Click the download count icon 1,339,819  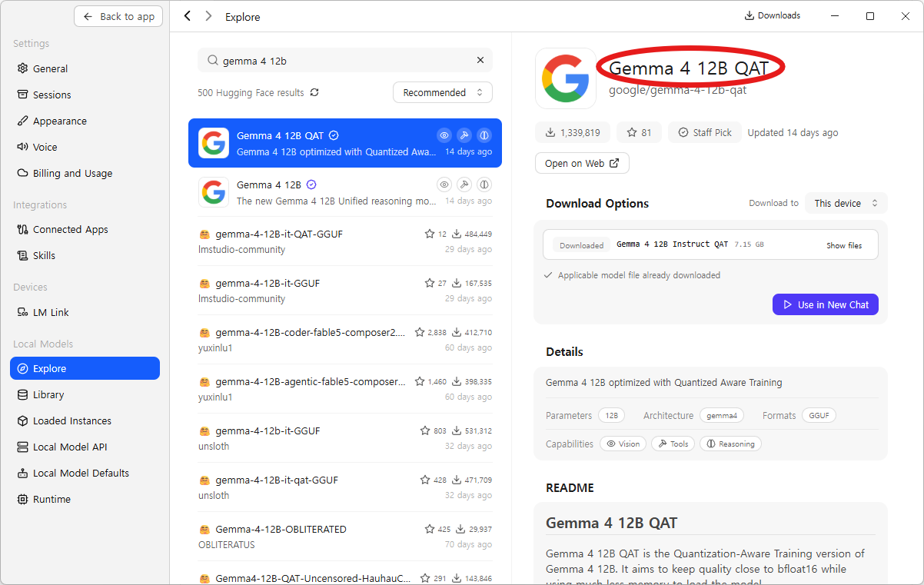[550, 132]
